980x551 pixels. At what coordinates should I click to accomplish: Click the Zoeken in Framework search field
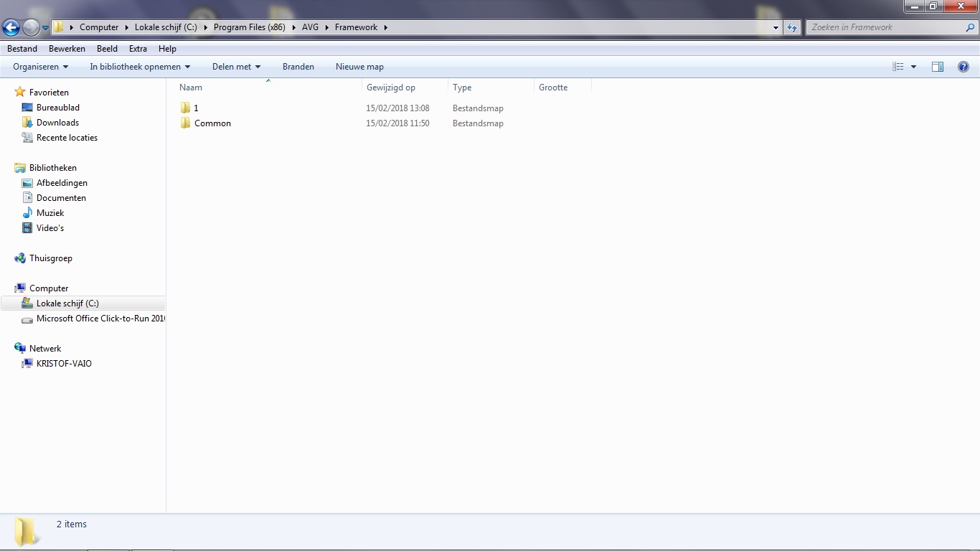[887, 27]
